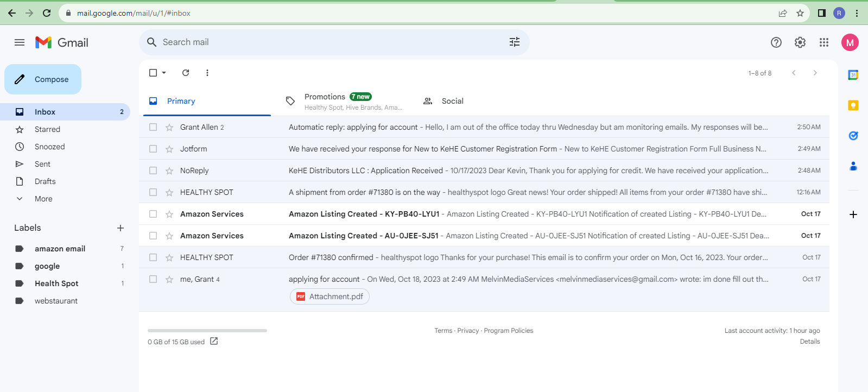This screenshot has width=868, height=392.
Task: Click the search magnifier icon
Action: coord(152,42)
